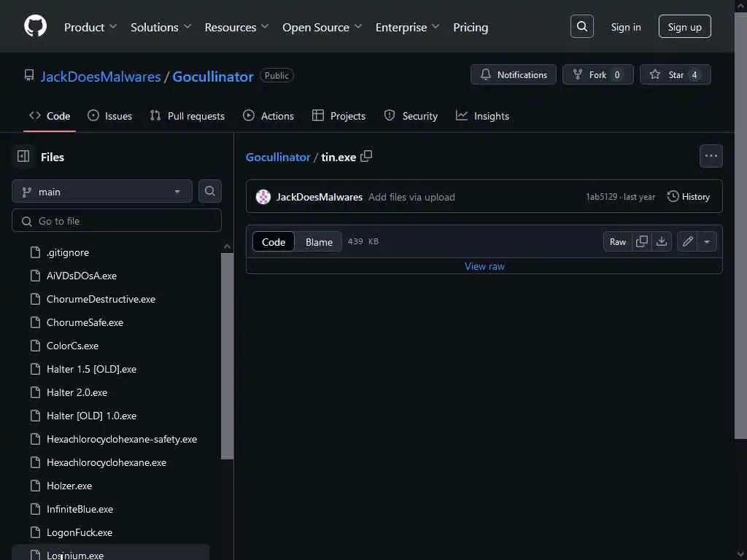Open the Insights tab
This screenshot has width=747, height=560.
pyautogui.click(x=482, y=116)
